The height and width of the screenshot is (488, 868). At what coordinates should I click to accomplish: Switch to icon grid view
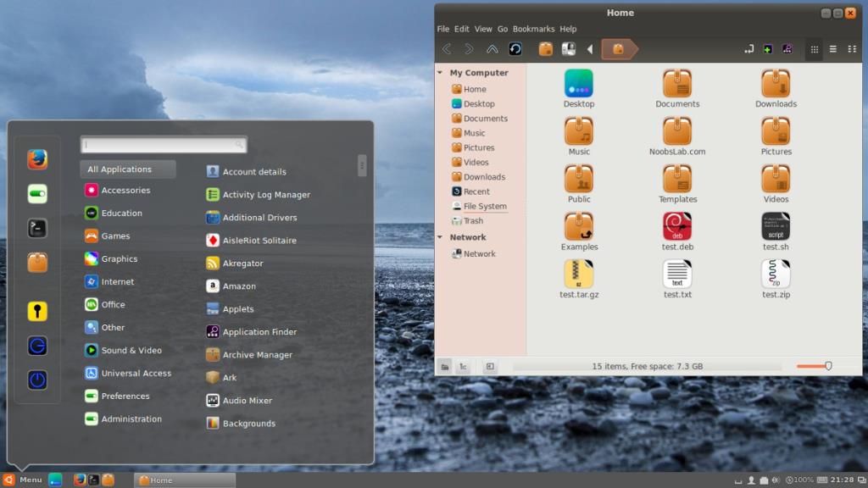coord(815,49)
